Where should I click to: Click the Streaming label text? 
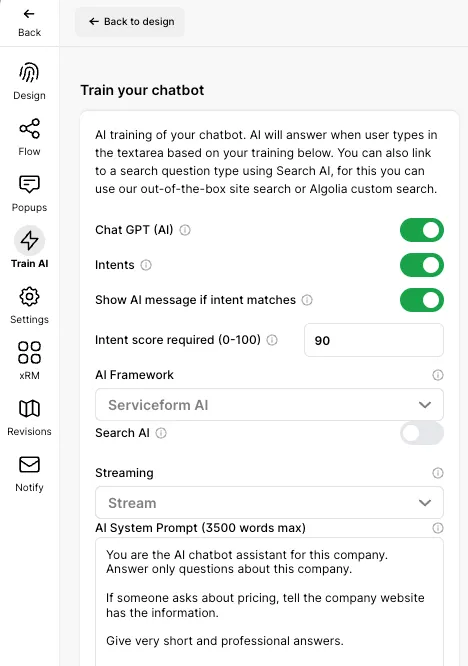pos(124,473)
